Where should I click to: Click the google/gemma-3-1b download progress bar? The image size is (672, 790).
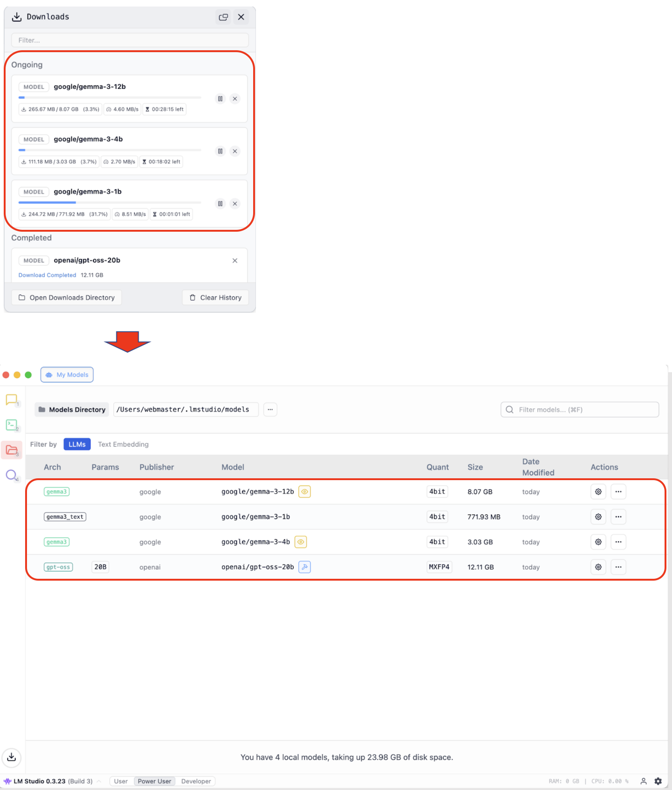(110, 202)
